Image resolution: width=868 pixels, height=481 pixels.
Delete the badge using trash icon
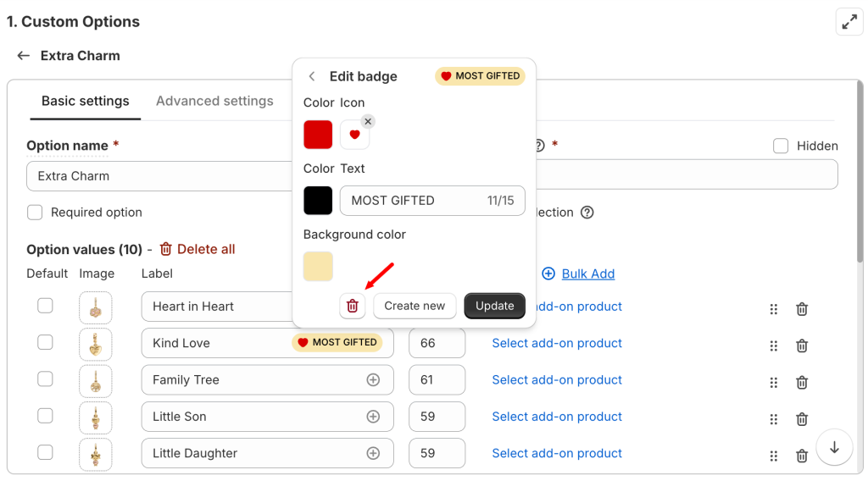click(x=353, y=306)
